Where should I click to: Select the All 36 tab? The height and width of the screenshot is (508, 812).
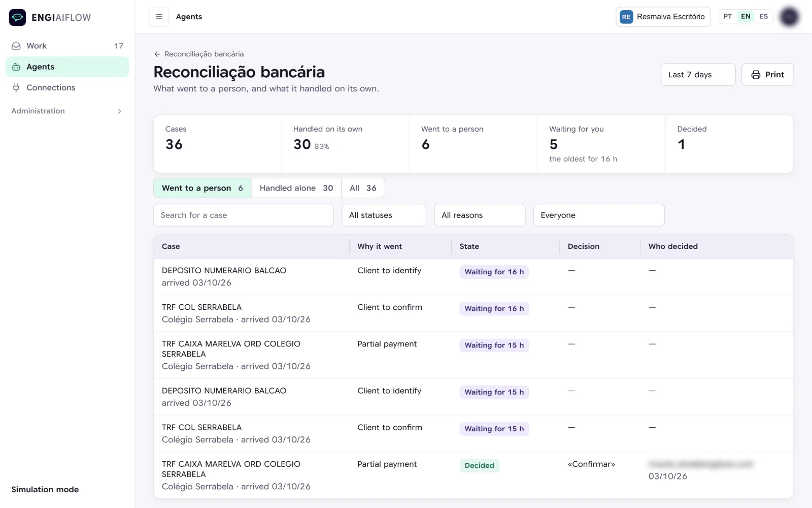click(x=363, y=188)
